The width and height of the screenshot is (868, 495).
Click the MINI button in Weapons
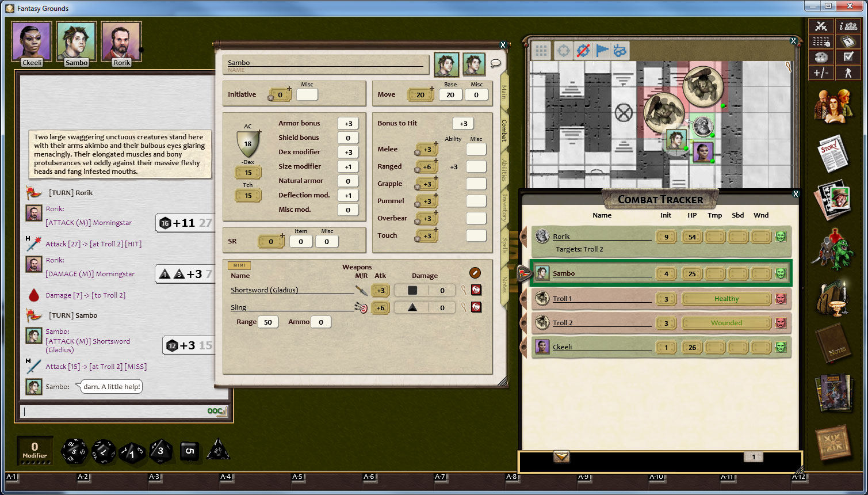(239, 265)
